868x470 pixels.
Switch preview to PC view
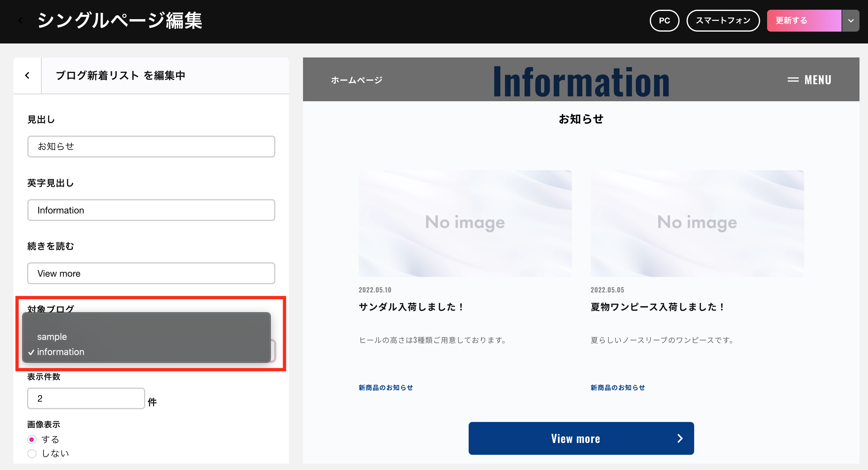[664, 21]
